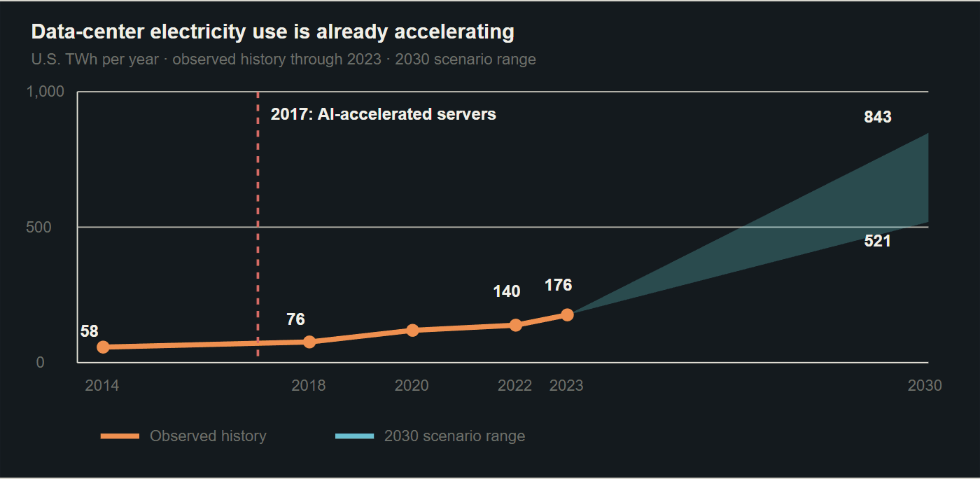The image size is (980, 479).
Task: Click the 2022 data point marker
Action: [516, 325]
